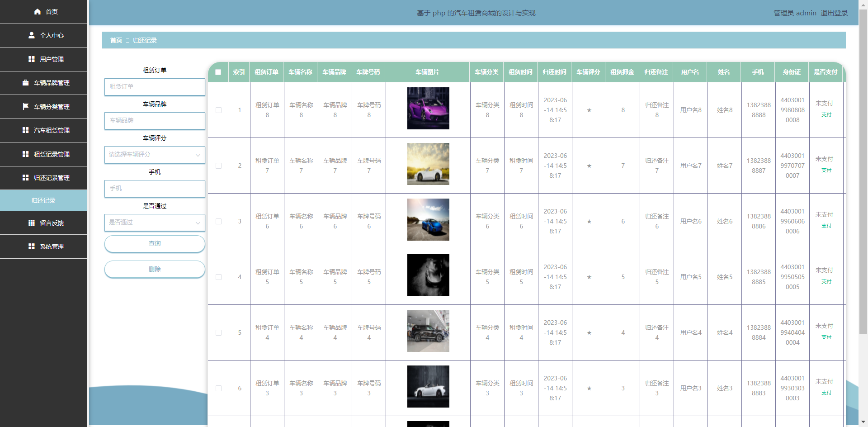Open 首页 in the sidebar menu
The image size is (868, 427).
coord(43,12)
